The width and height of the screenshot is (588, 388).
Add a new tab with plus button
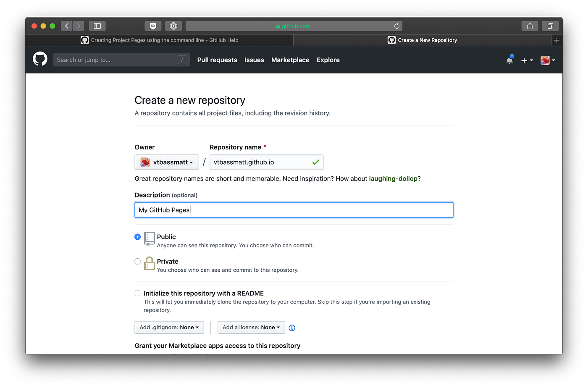[x=557, y=40]
